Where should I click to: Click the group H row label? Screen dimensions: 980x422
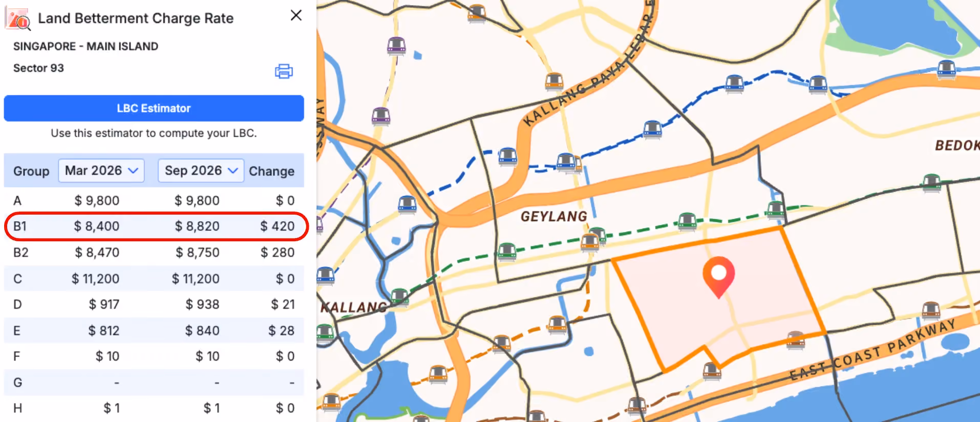pyautogui.click(x=17, y=408)
